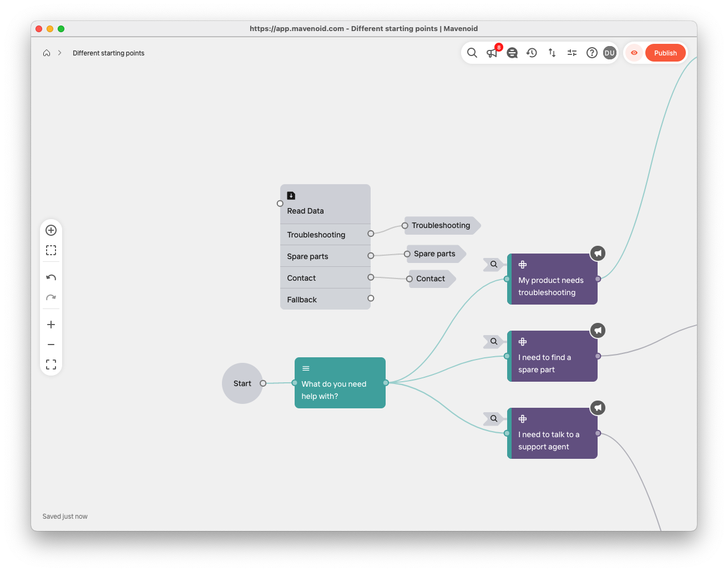Go to home via breadcrumb icon
This screenshot has width=728, height=572.
point(47,53)
